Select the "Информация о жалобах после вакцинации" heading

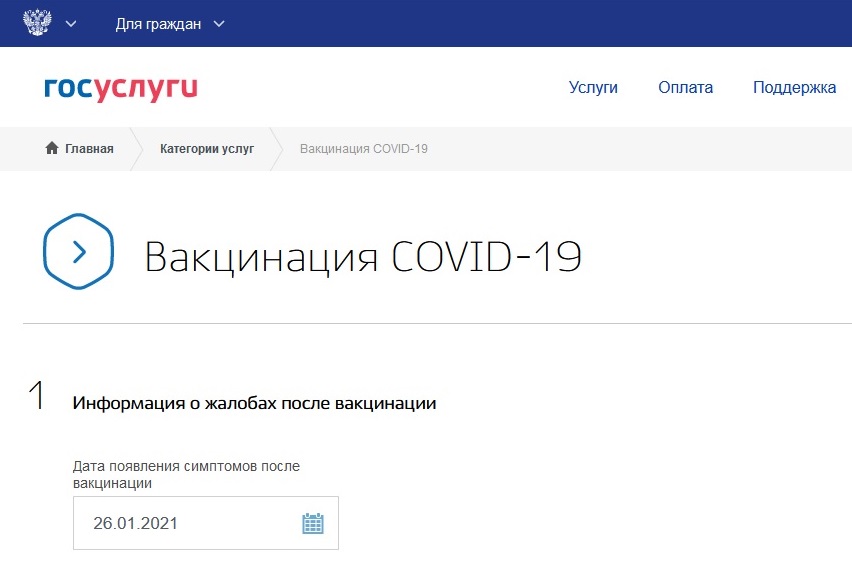point(255,404)
